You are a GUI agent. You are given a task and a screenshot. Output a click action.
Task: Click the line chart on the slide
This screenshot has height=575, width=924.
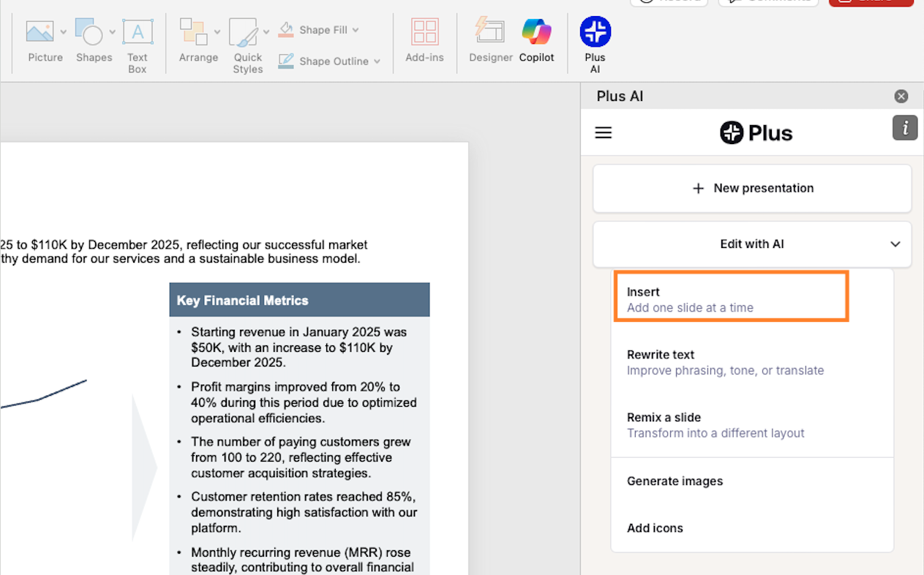point(44,395)
